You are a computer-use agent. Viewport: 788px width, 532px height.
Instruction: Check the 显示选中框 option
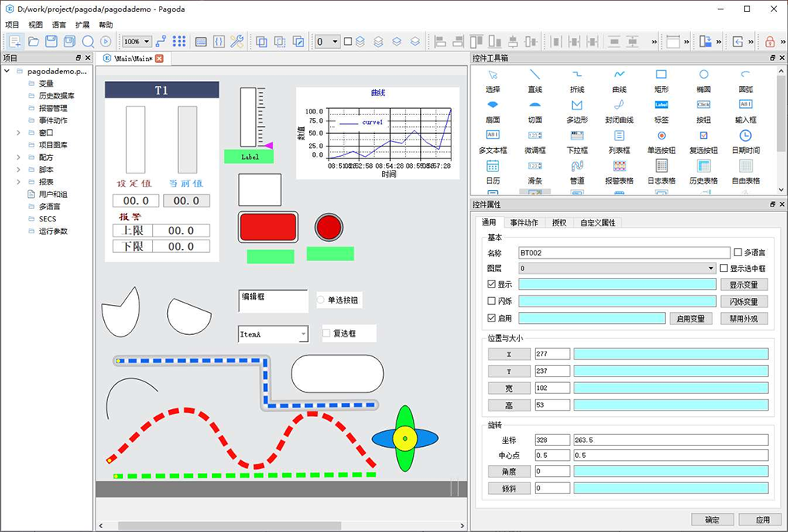point(724,269)
